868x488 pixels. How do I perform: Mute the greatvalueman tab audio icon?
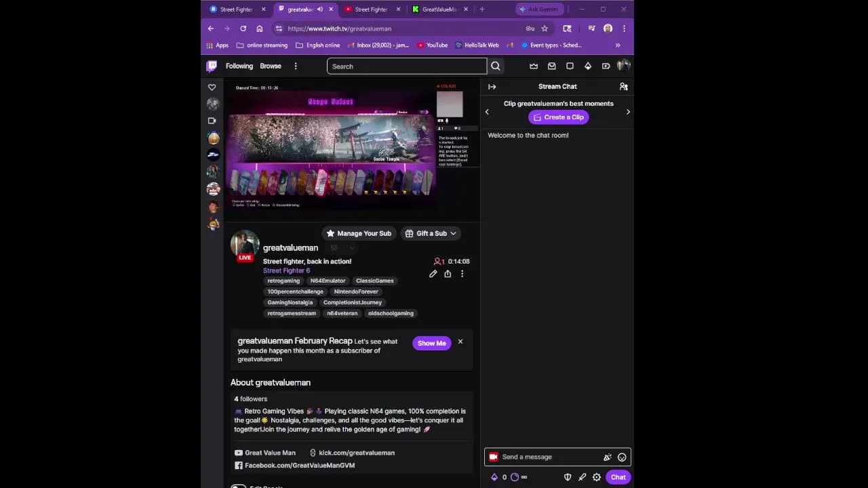pos(319,9)
